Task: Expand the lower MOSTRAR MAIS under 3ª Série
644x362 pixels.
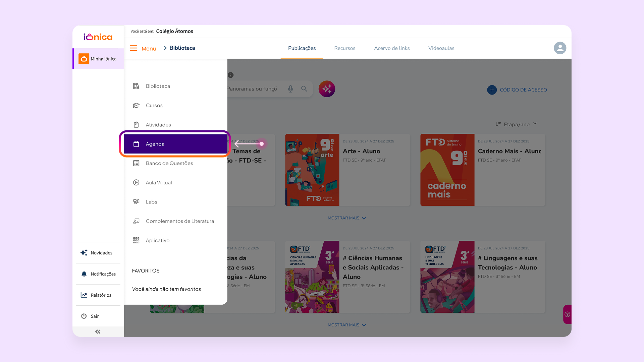Action: click(347, 325)
